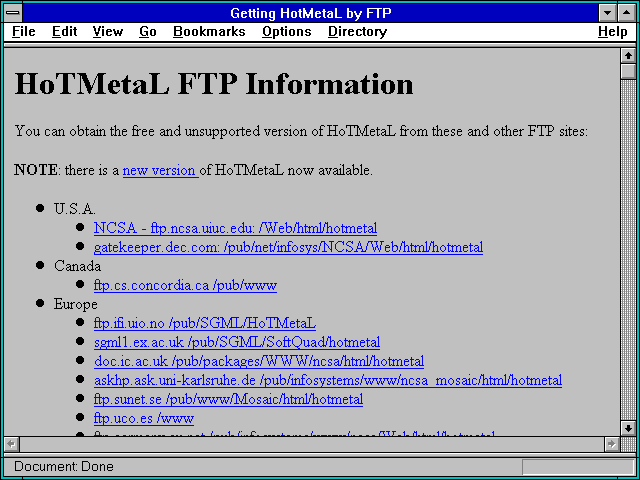Open the ftp.sunet.se link

pyautogui.click(x=228, y=399)
